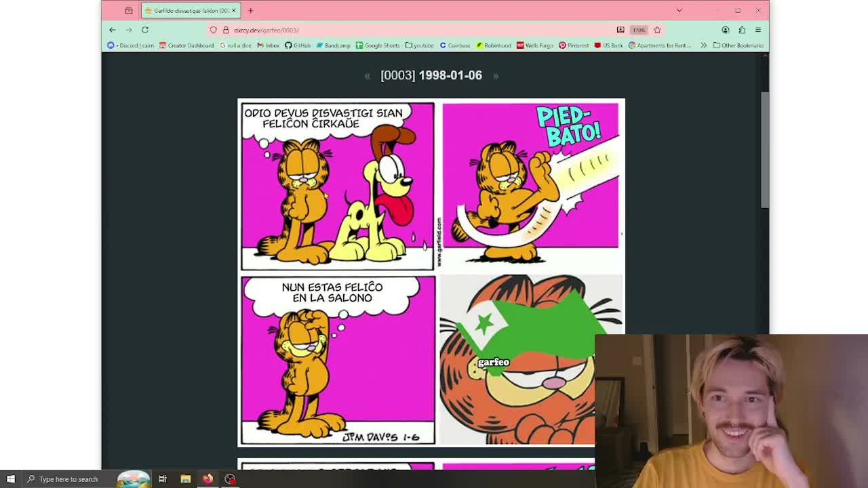Open the Bandcamp bookmark

pyautogui.click(x=333, y=45)
